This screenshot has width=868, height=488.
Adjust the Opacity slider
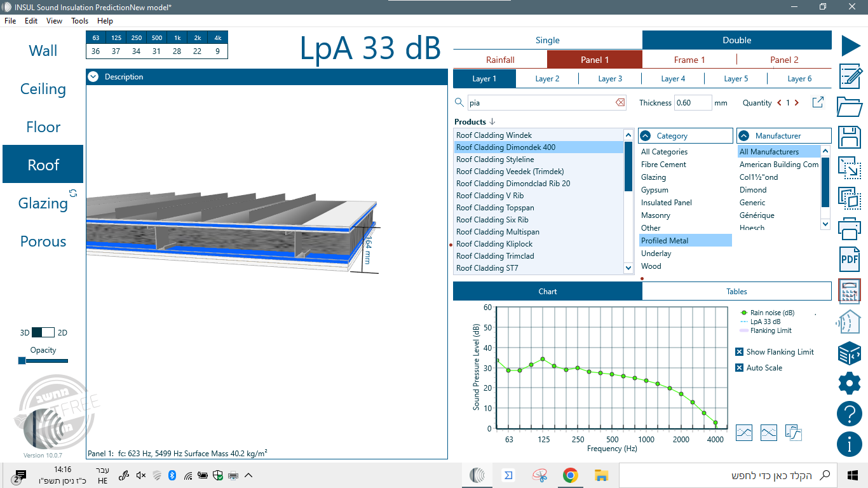[x=22, y=361]
